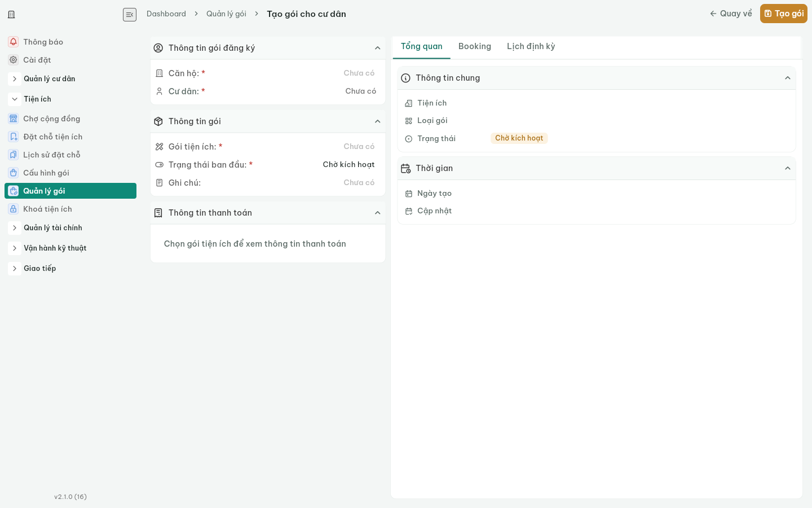The image size is (812, 508).
Task: Open Khoá tiện ích lock icon
Action: 14,209
